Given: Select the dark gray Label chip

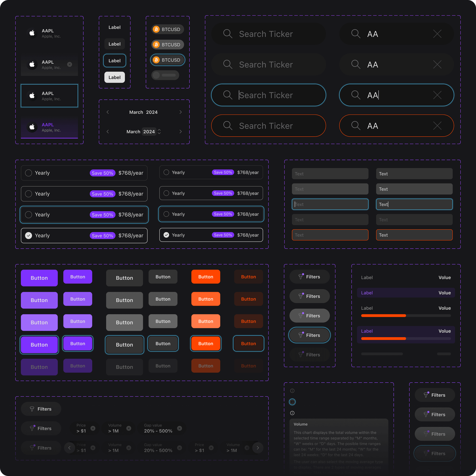Looking at the screenshot, I should coord(115,44).
